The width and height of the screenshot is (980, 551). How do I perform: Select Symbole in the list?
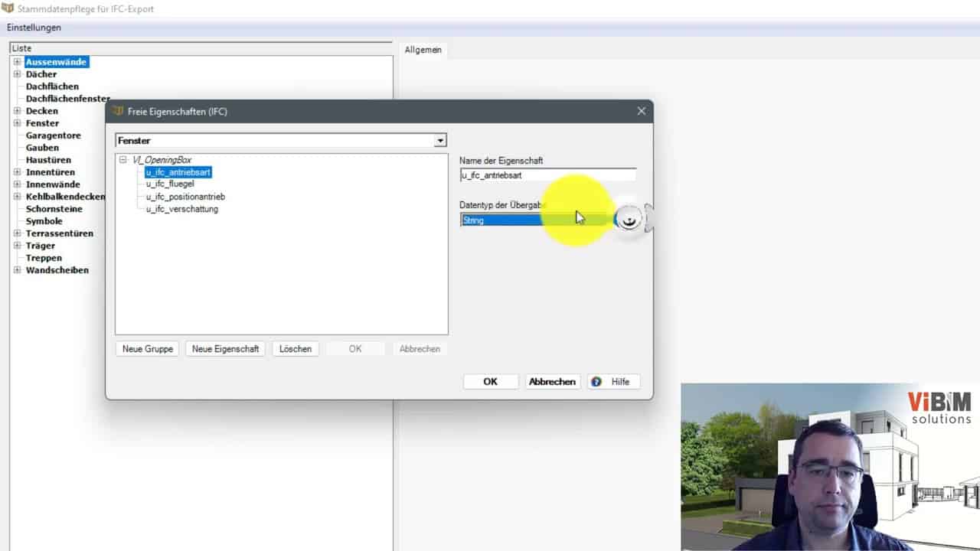click(44, 221)
